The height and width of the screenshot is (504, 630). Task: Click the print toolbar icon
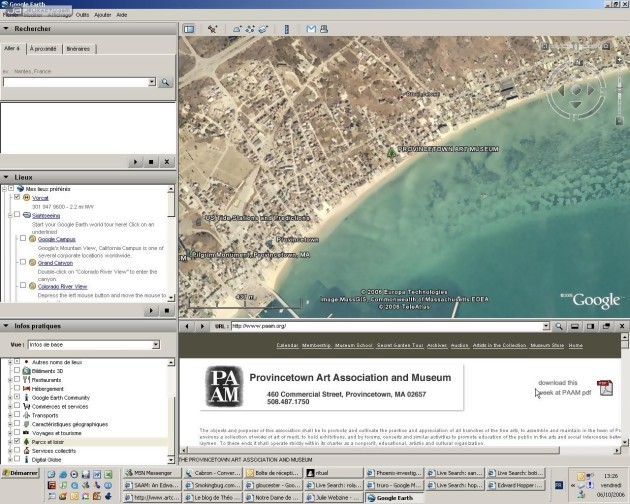(324, 29)
